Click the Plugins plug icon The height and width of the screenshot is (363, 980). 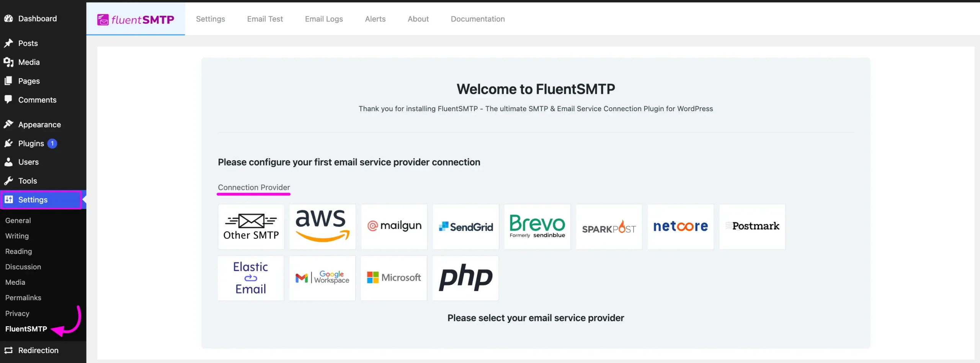click(8, 143)
